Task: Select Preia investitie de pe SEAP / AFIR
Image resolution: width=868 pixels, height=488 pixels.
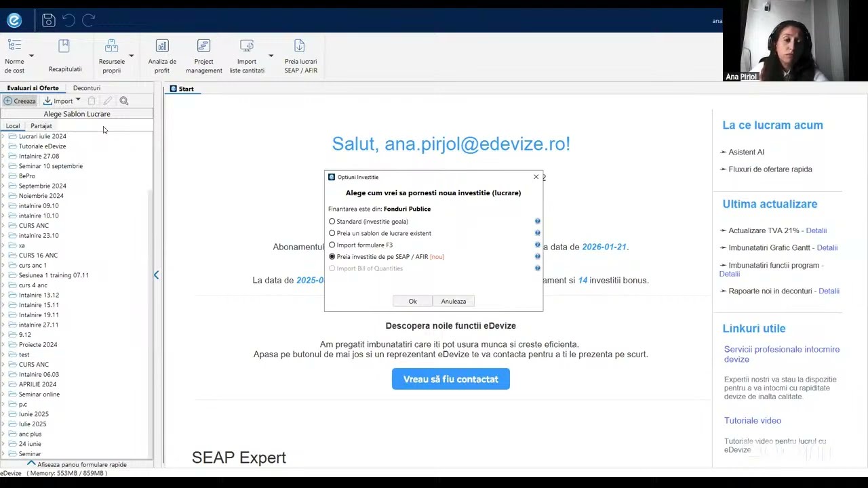Action: 332,257
